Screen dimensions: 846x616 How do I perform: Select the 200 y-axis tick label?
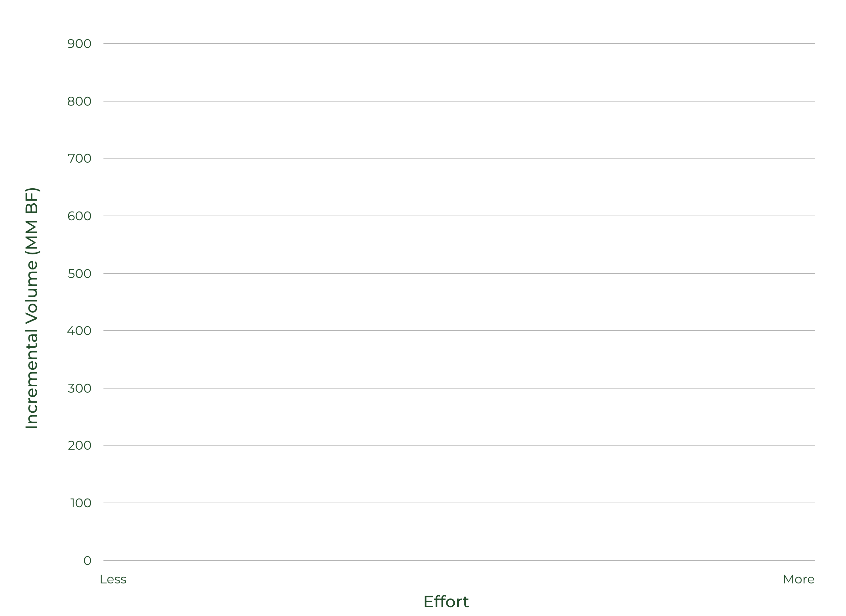click(80, 446)
